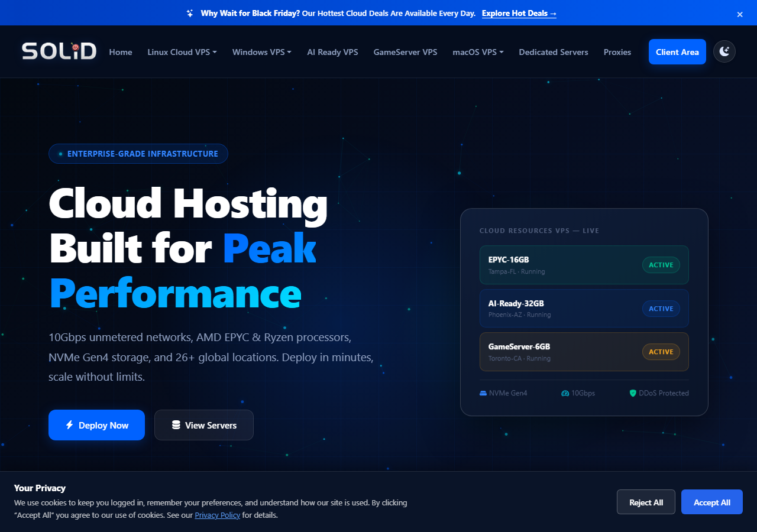Click the 'Your Privacy' heading

click(40, 488)
